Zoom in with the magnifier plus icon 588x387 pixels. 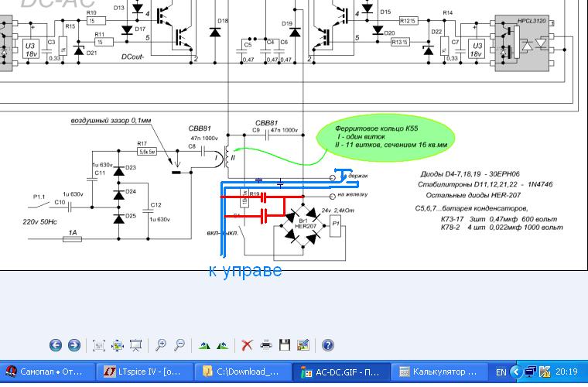[x=161, y=345]
